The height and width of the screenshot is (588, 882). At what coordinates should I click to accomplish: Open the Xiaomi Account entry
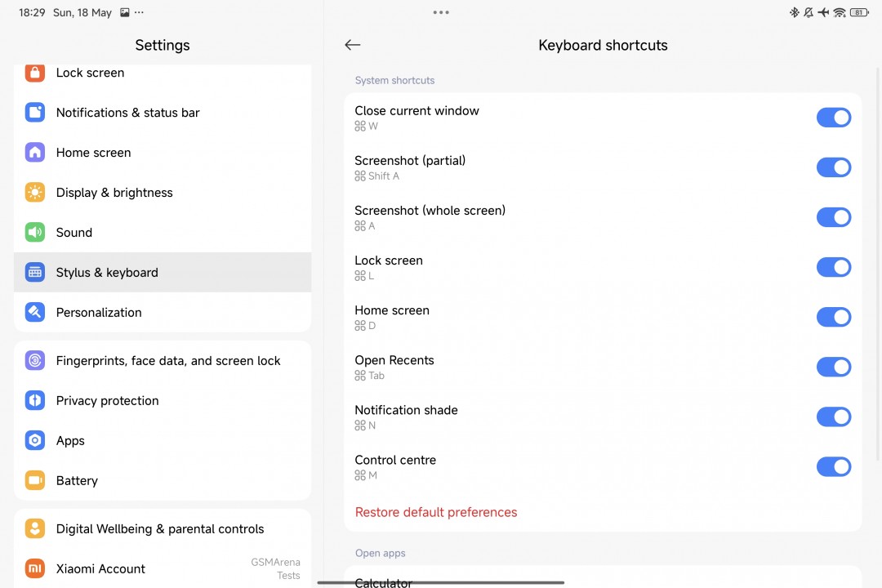pos(100,569)
